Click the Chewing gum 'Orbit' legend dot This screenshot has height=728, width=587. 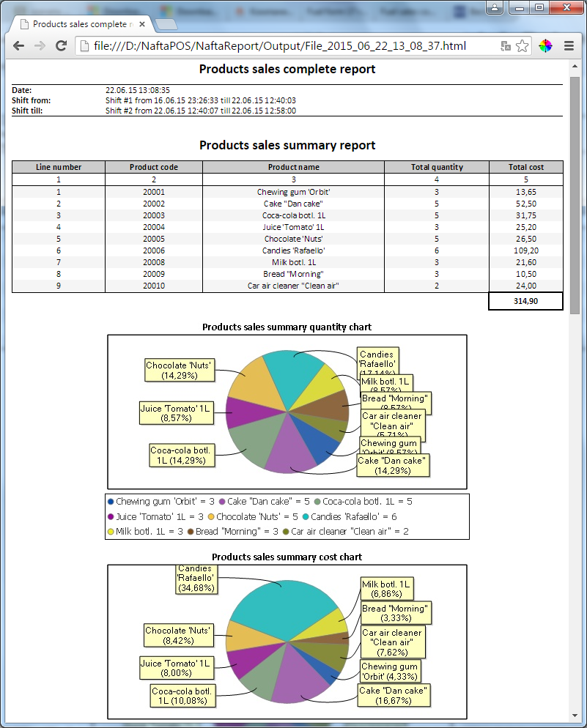click(x=111, y=502)
